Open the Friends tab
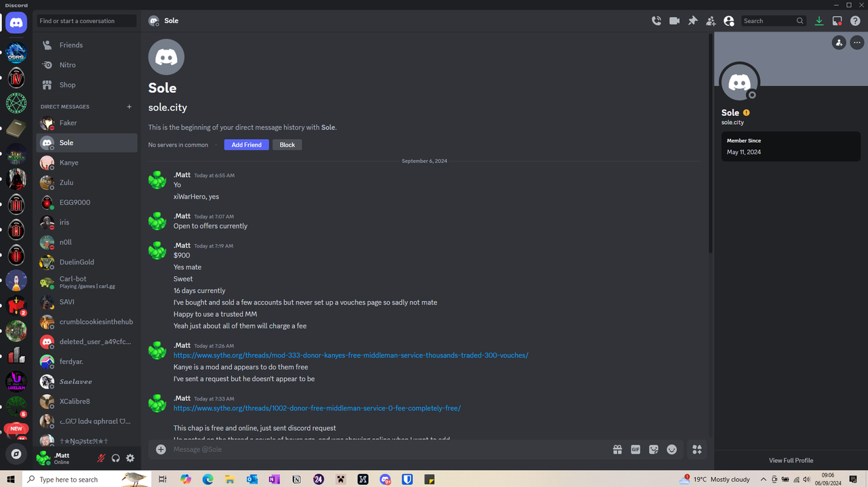868x487 pixels. pos(87,45)
